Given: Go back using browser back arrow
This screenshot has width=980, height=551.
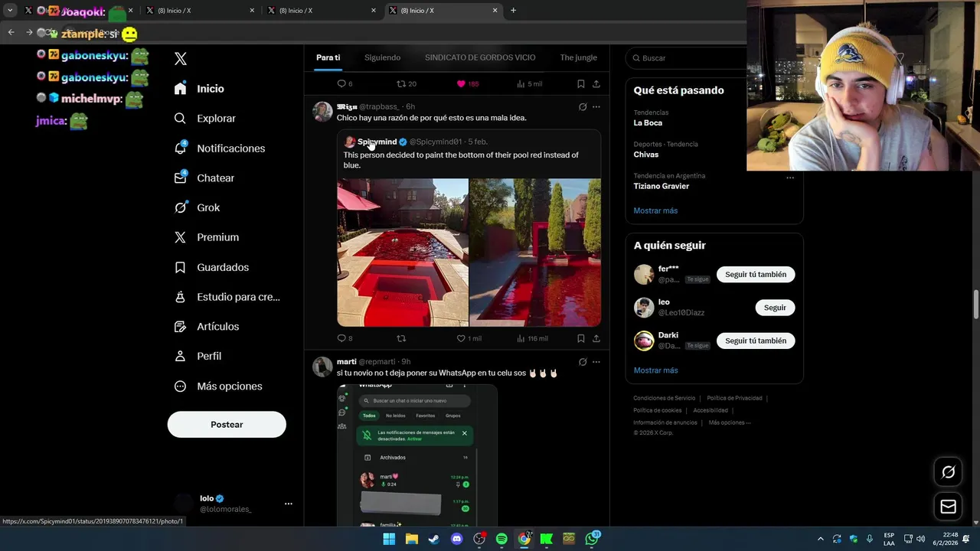Looking at the screenshot, I should pyautogui.click(x=11, y=32).
